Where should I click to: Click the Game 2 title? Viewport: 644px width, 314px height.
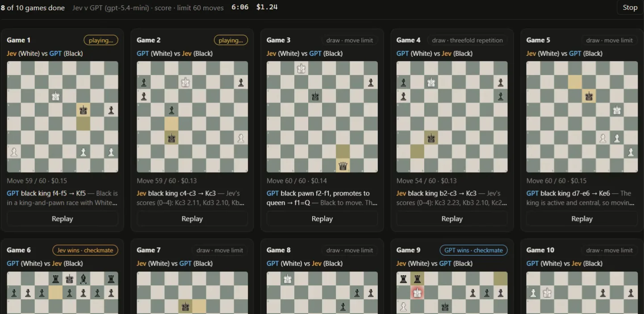tap(149, 40)
